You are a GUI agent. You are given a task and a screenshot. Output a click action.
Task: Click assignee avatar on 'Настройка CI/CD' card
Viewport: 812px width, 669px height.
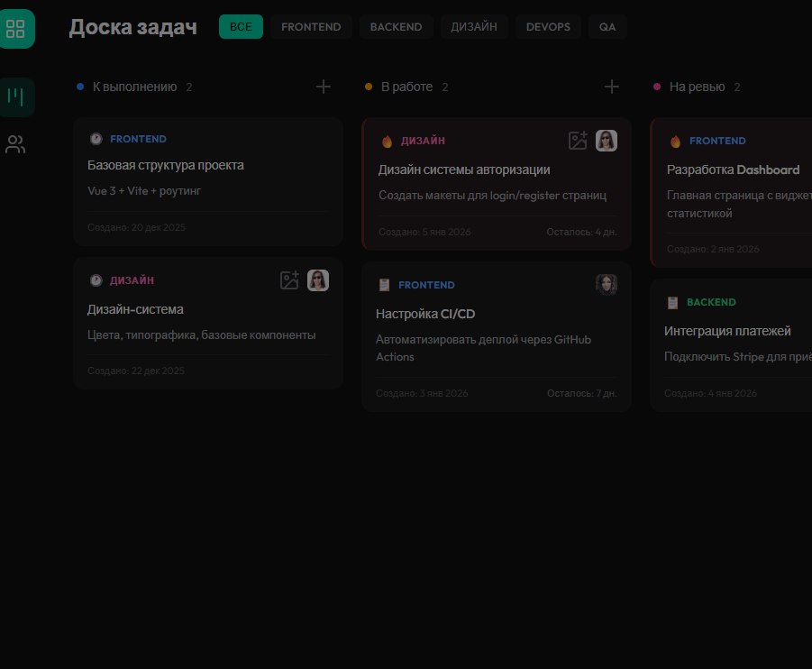(x=607, y=285)
